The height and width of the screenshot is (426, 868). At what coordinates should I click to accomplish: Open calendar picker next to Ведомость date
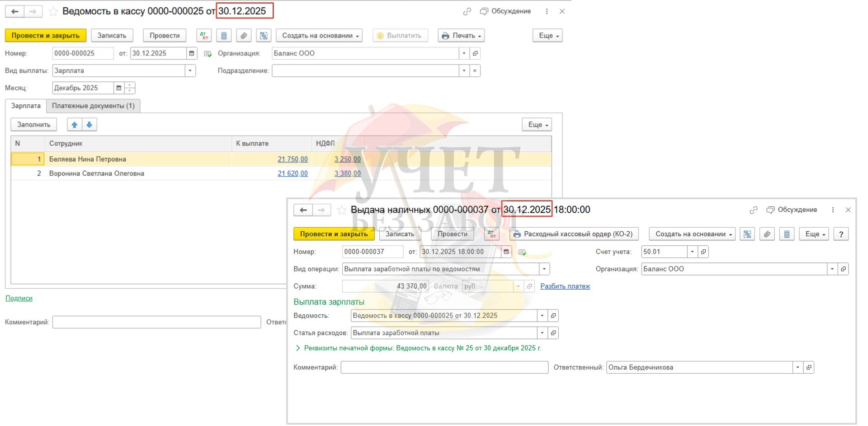pos(192,53)
